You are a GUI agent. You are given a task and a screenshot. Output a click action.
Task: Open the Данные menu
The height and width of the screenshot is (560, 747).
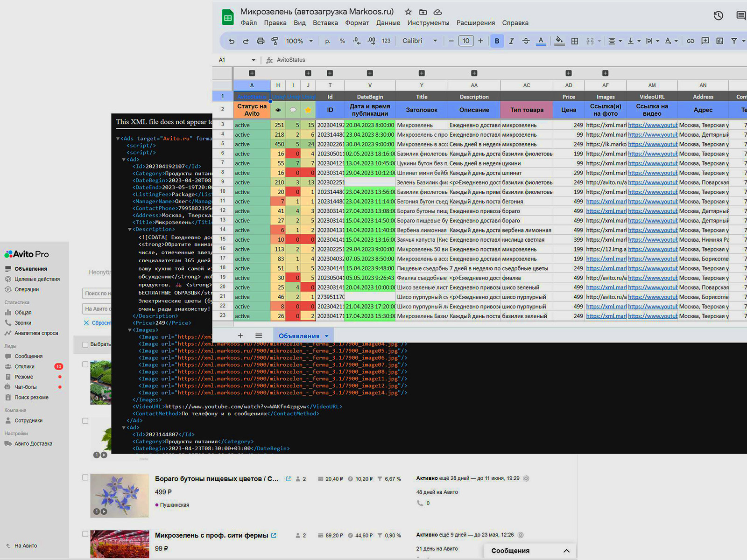388,23
